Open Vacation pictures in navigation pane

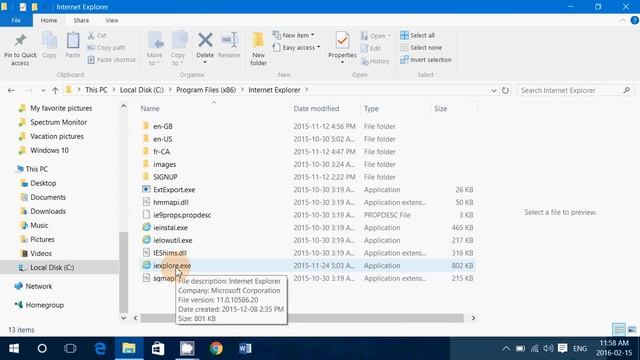(x=57, y=136)
